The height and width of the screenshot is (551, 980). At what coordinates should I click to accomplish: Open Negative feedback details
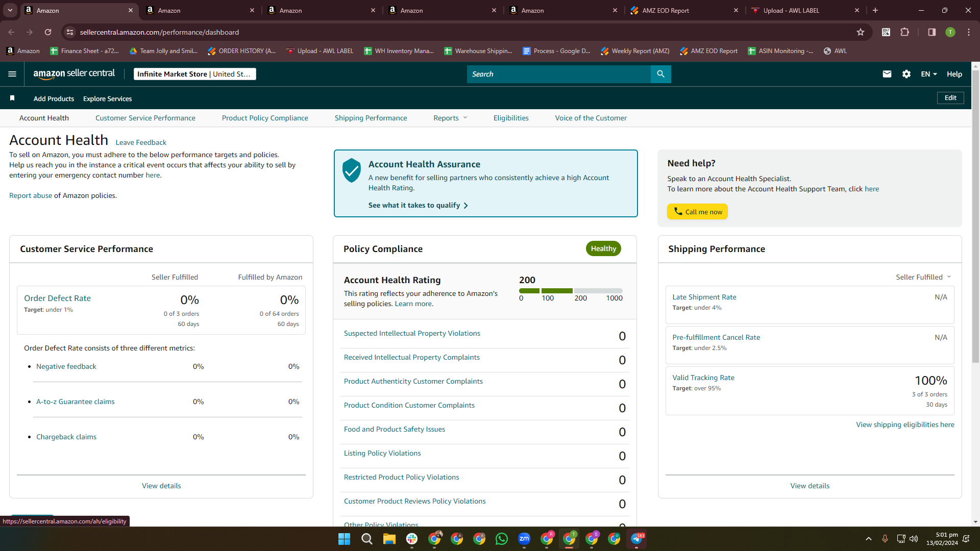(66, 366)
